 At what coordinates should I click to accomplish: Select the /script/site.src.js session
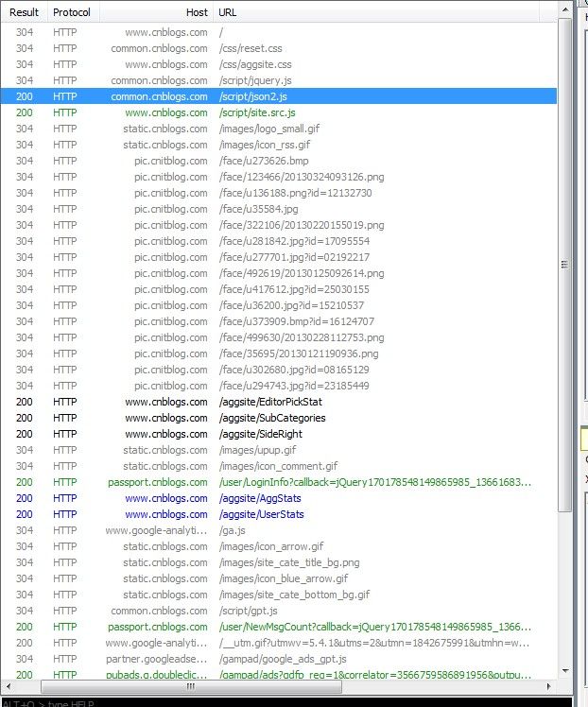(279, 112)
